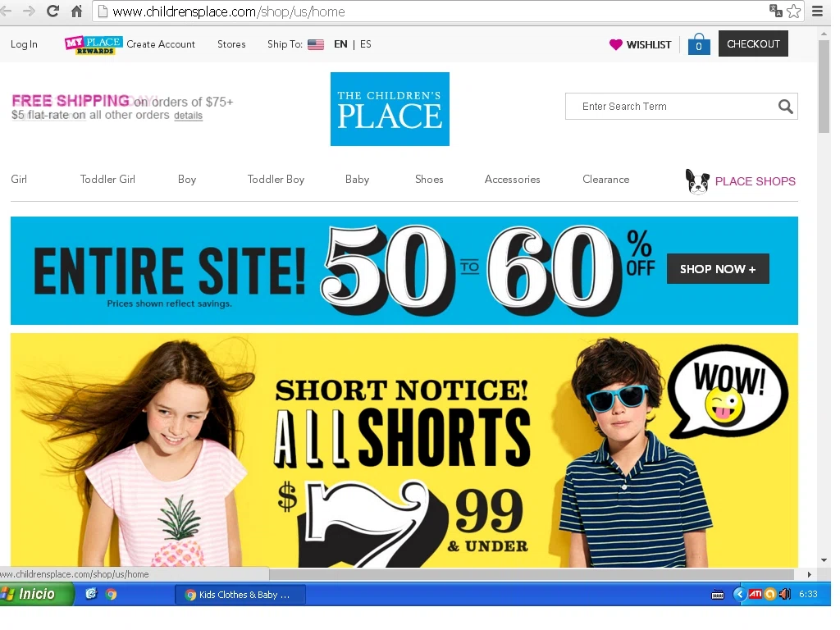840x630 pixels.
Task: Open the Stores locator link
Action: coord(231,44)
